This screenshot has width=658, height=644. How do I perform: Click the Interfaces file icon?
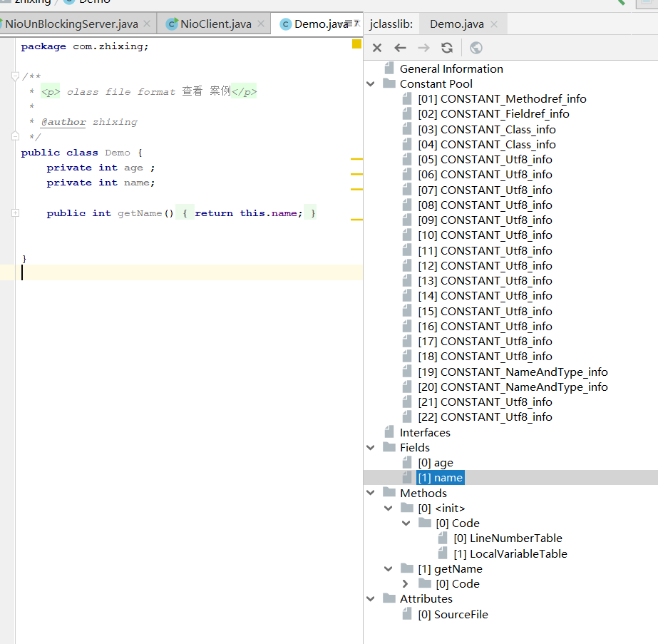pos(389,432)
